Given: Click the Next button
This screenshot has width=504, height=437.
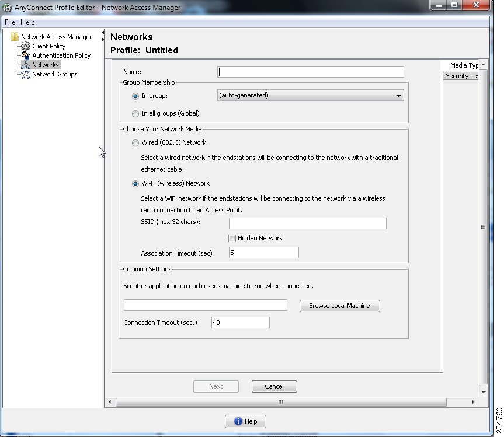Looking at the screenshot, I should coord(216,386).
